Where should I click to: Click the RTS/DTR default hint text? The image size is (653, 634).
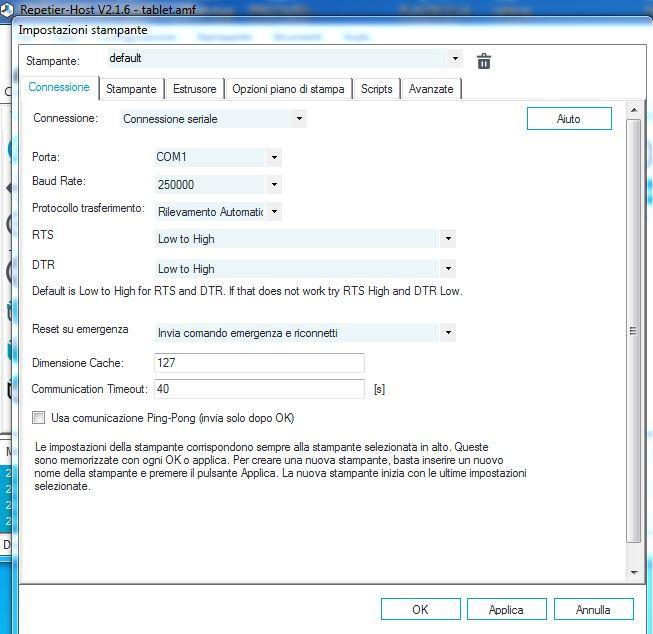click(247, 291)
